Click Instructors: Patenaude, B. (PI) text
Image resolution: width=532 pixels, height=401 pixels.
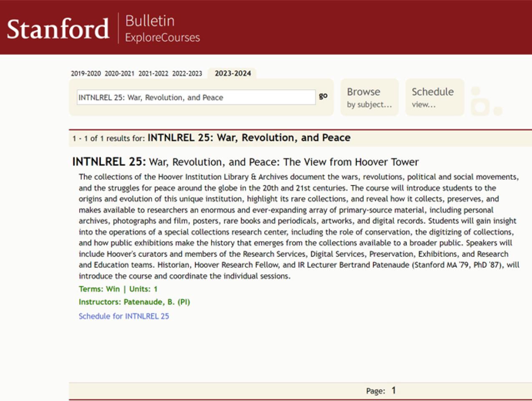[134, 302]
